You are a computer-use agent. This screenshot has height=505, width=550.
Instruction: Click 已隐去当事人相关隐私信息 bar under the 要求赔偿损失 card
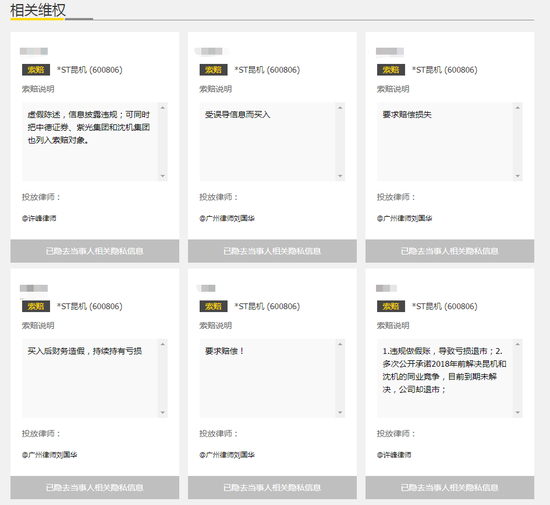450,251
